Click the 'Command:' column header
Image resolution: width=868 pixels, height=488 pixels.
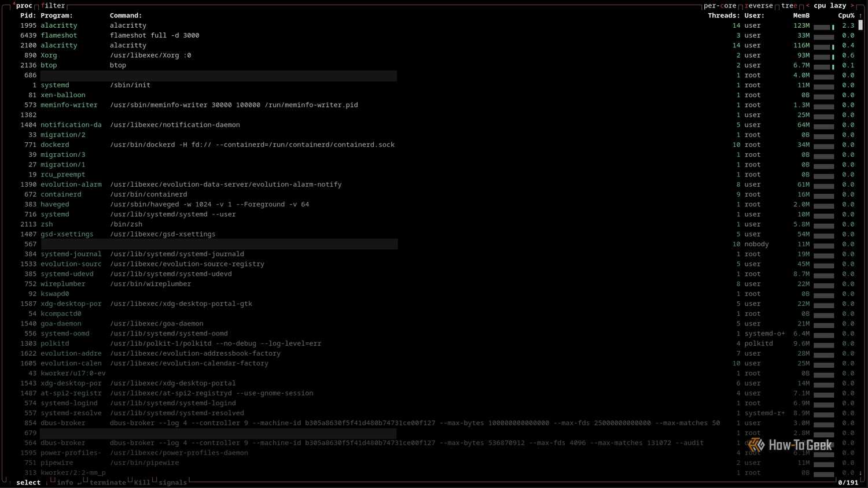click(x=126, y=16)
